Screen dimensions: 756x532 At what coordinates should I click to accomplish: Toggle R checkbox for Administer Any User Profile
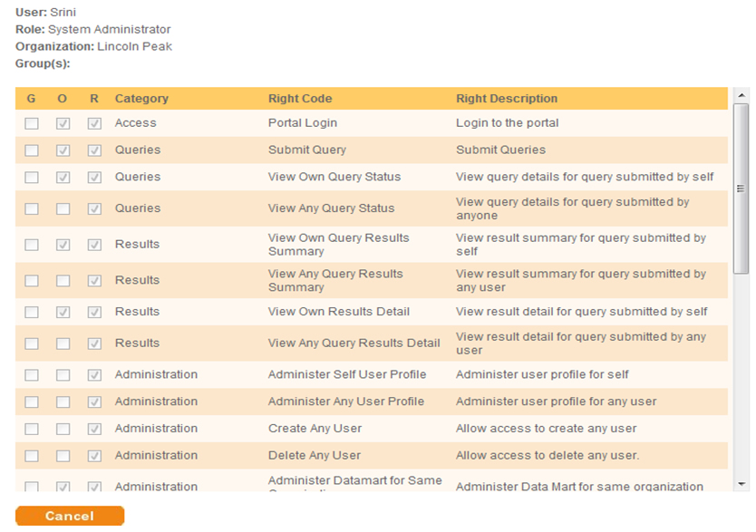click(x=93, y=402)
